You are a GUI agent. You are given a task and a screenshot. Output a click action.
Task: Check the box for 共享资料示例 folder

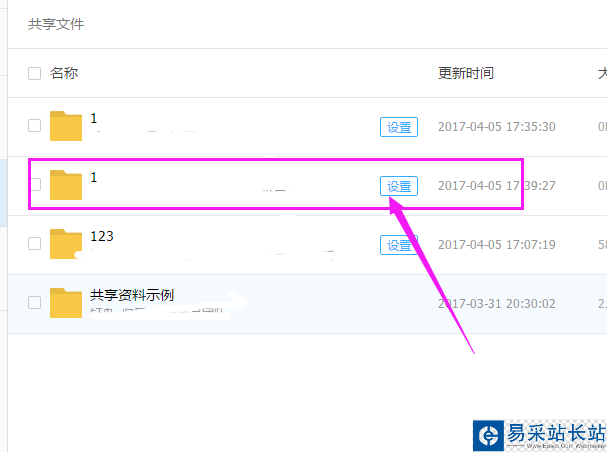click(x=34, y=302)
